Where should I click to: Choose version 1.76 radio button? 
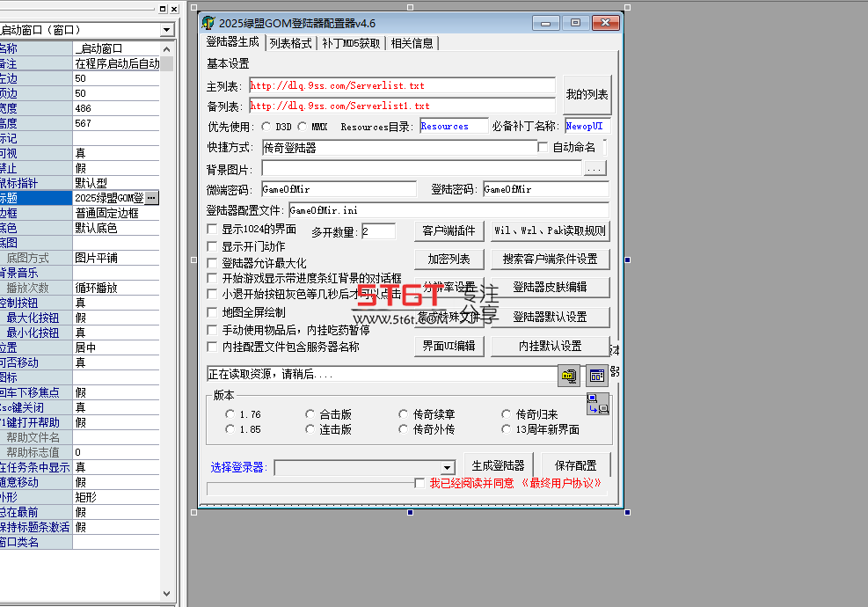coord(230,413)
